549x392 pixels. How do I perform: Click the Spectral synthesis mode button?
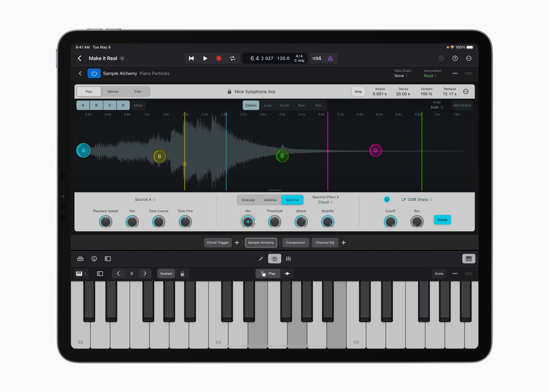292,199
